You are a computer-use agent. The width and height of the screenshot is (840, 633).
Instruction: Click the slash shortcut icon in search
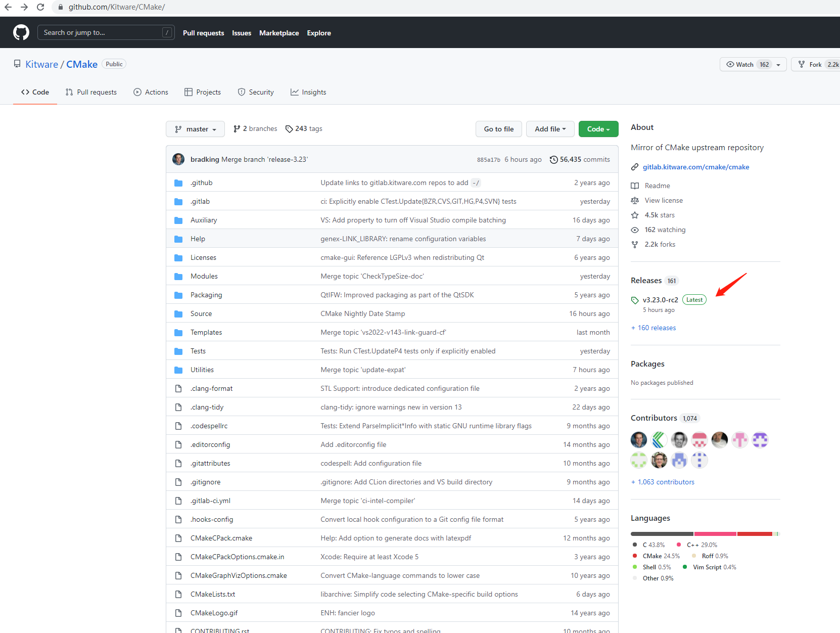167,32
